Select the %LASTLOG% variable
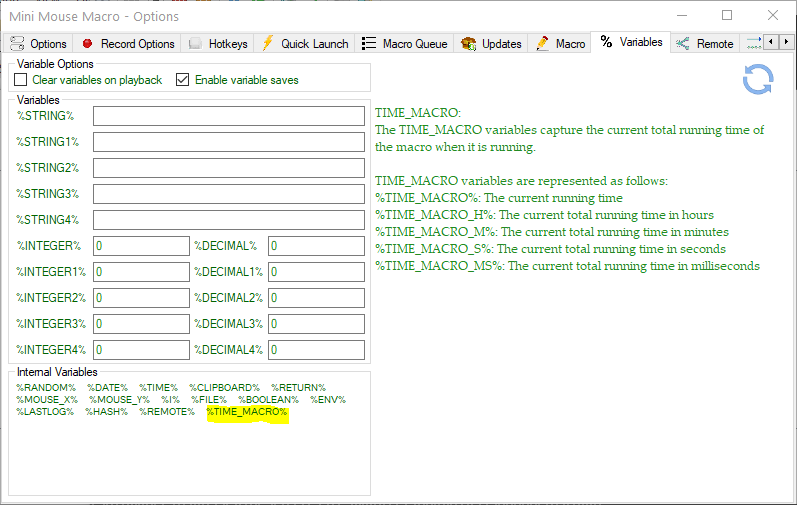 [45, 412]
